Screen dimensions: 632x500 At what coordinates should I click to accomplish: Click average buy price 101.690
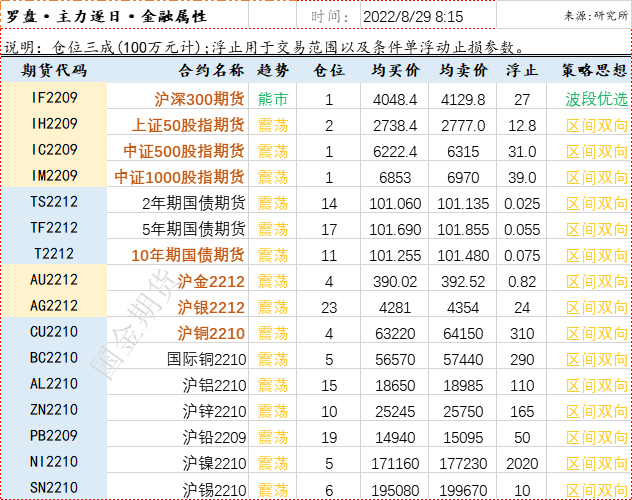tap(395, 230)
